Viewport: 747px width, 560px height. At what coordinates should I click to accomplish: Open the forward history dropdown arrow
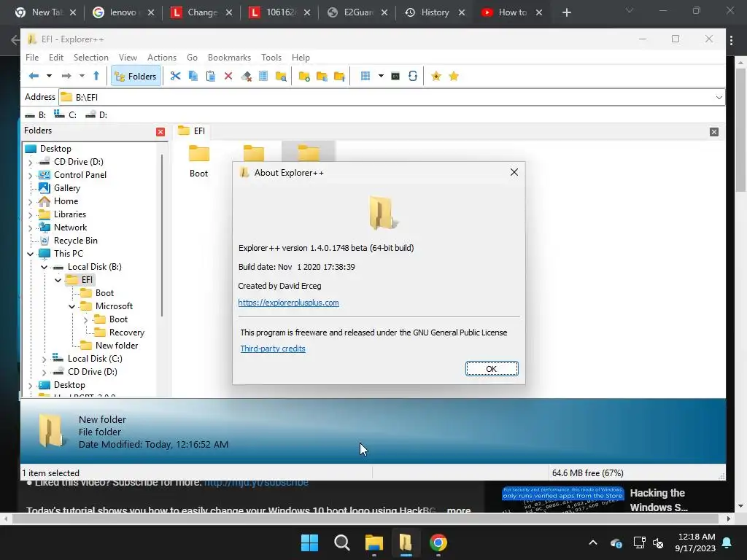pyautogui.click(x=82, y=76)
